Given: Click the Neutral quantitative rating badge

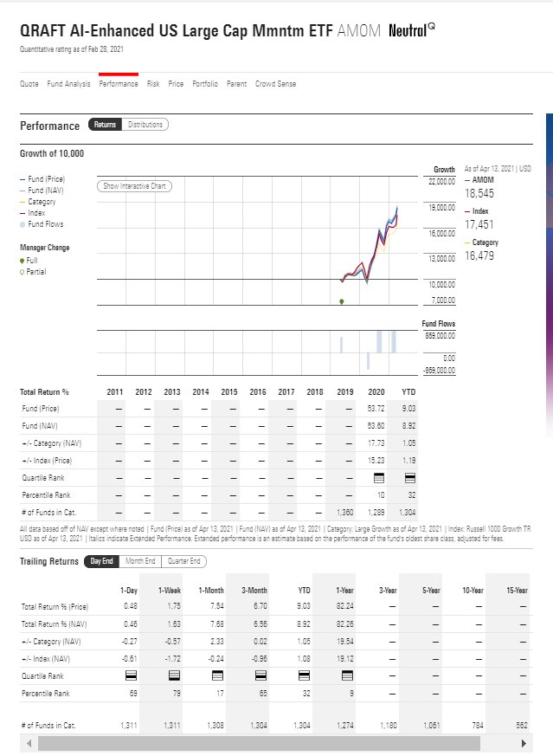Looking at the screenshot, I should (411, 31).
